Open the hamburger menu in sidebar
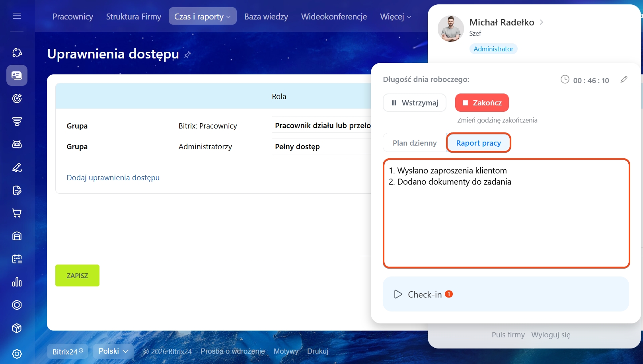Image resolution: width=643 pixels, height=364 pixels. 17,16
